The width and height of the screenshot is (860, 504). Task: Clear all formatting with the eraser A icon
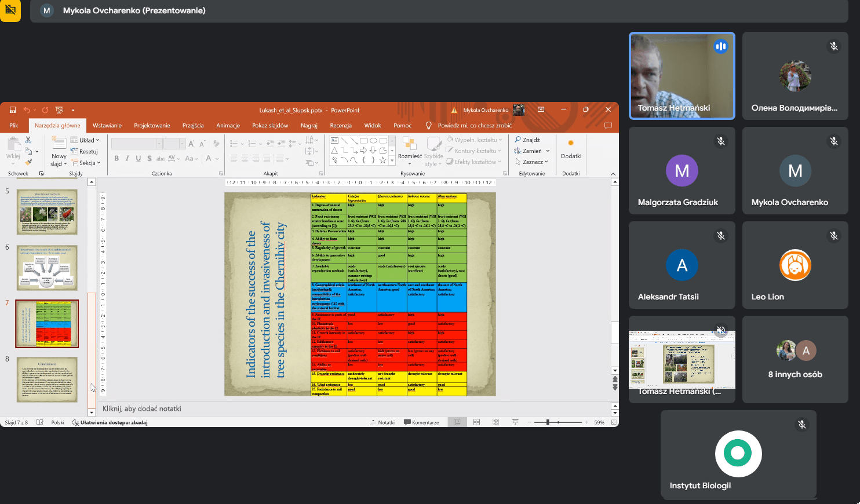(x=216, y=143)
